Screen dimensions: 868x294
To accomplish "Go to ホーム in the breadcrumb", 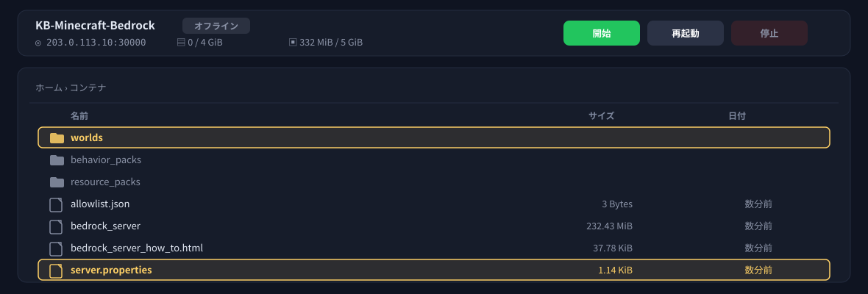I will (x=49, y=87).
